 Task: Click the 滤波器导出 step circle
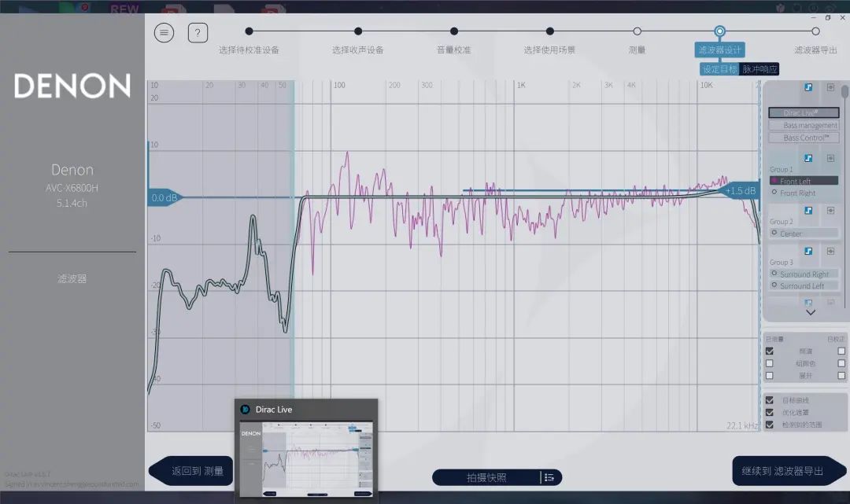pyautogui.click(x=815, y=31)
